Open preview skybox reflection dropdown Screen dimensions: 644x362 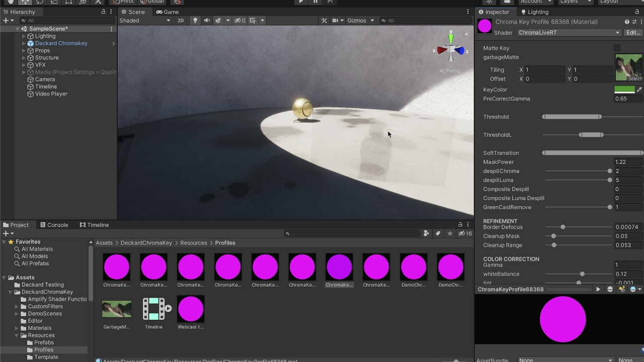point(635,290)
